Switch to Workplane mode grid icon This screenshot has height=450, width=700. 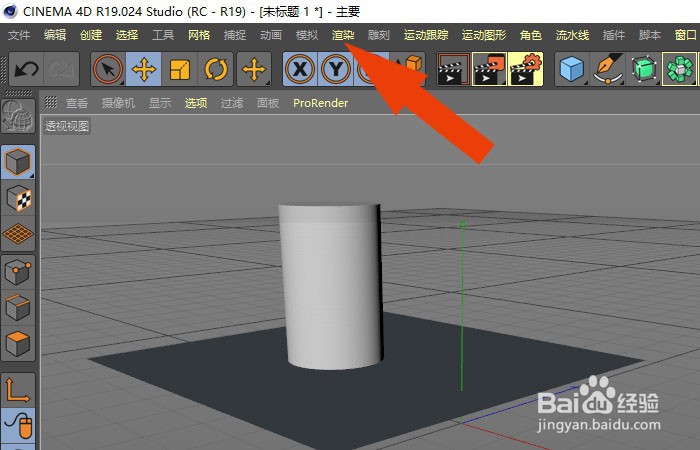tap(18, 233)
